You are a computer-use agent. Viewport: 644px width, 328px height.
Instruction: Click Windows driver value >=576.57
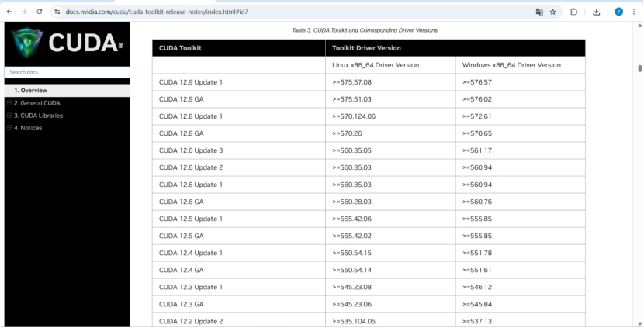click(477, 82)
